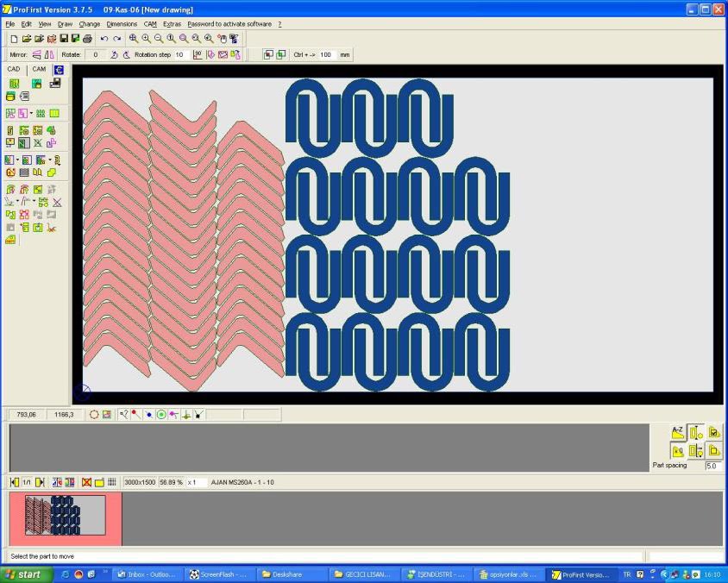Toggle the 90-degree rotation step button

pyautogui.click(x=196, y=54)
